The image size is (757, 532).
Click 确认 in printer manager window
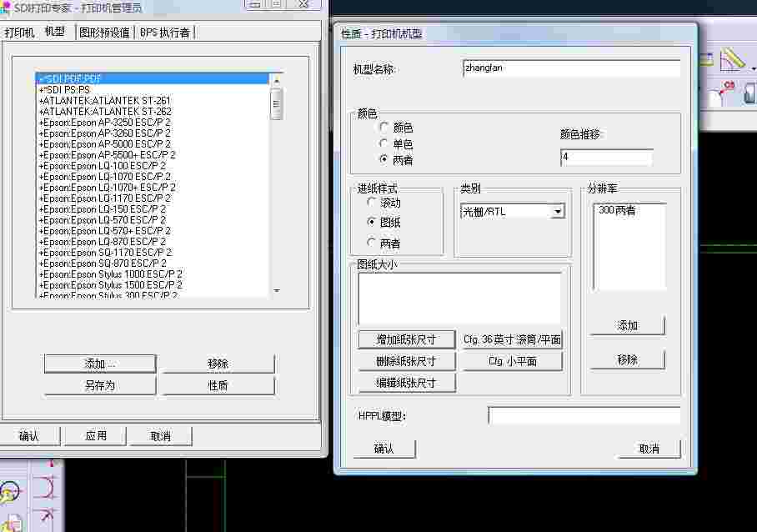29,436
